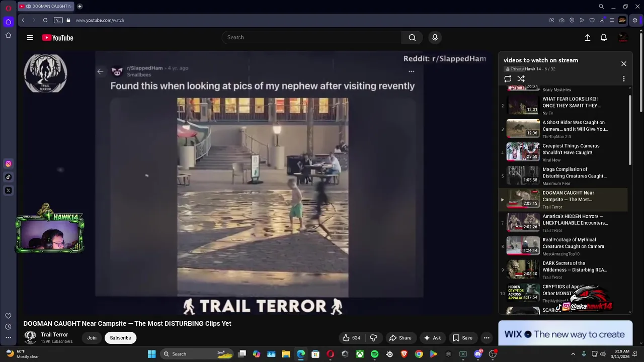Open Opera downloads icon
Viewport: 644px width, 362px height.
point(602,20)
